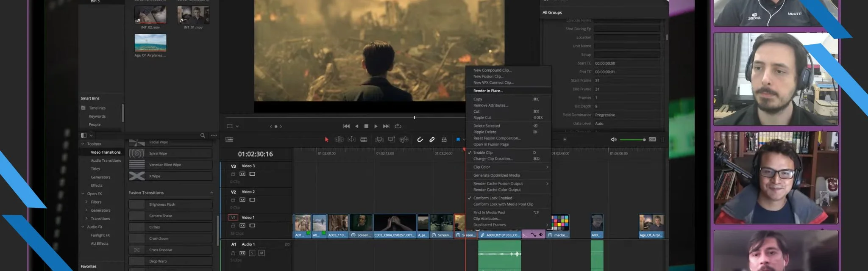868x271 pixels.
Task: Click the Insert Clip toolbar icon
Action: pos(379,140)
